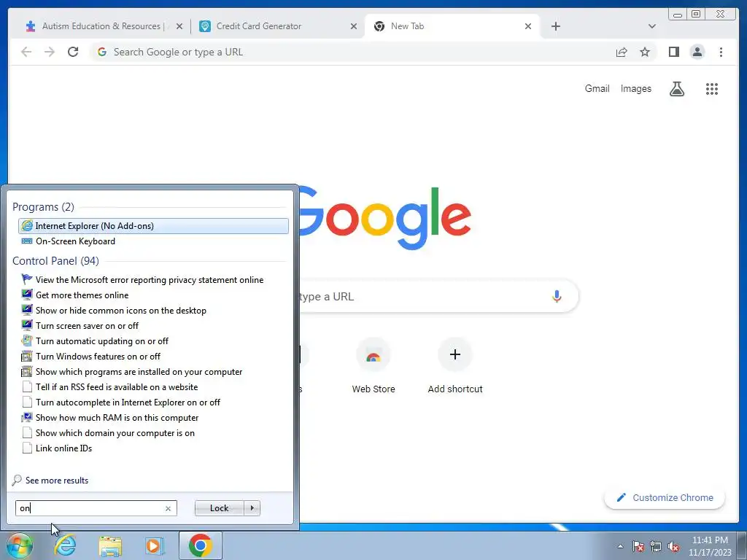This screenshot has width=747, height=560.
Task: Open the Images link
Action: tap(635, 88)
